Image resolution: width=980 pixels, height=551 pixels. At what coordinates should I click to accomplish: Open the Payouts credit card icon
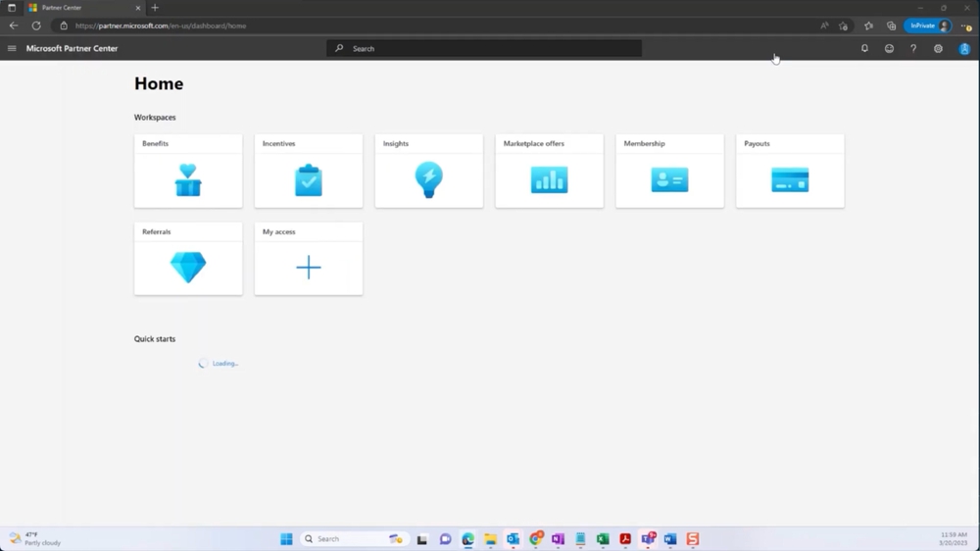click(790, 180)
